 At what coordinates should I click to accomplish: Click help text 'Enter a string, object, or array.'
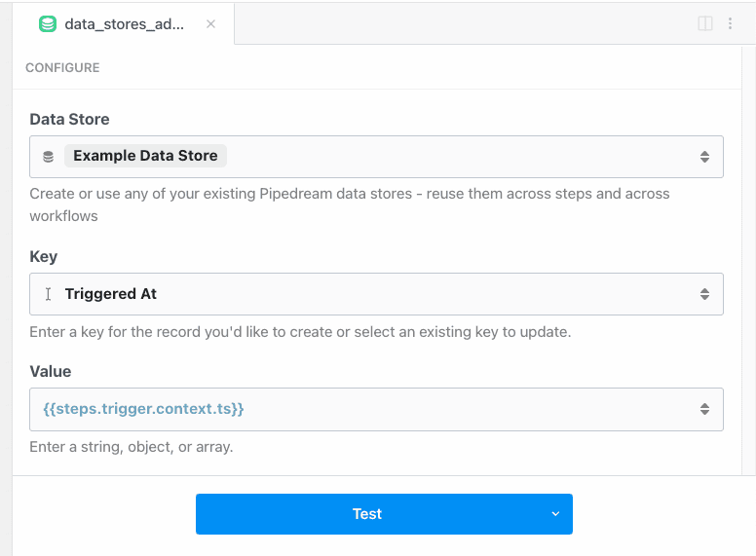[x=132, y=447]
